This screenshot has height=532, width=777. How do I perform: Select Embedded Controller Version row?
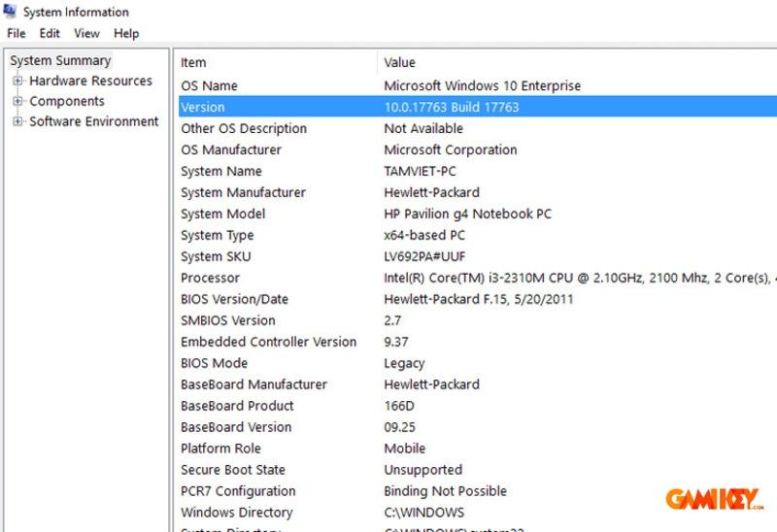pyautogui.click(x=478, y=342)
